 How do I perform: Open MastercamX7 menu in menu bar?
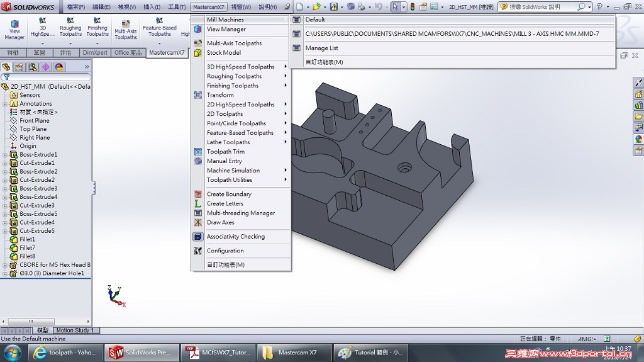(x=209, y=7)
